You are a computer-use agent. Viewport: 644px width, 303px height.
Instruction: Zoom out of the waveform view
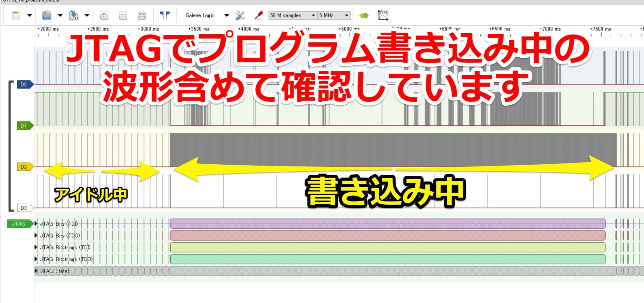click(123, 15)
